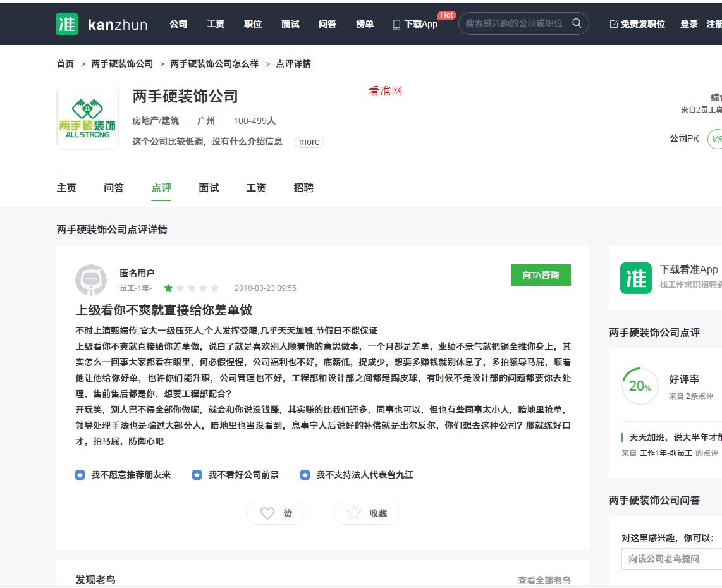Open the 榜单 navigation menu
The width and height of the screenshot is (722, 588).
tap(365, 24)
